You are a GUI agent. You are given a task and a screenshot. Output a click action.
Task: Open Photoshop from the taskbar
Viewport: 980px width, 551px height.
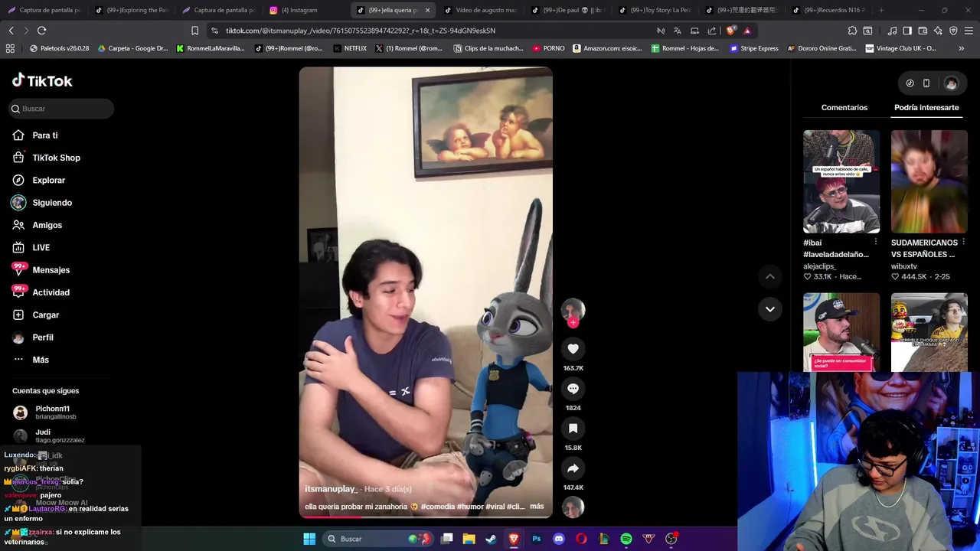tap(536, 539)
